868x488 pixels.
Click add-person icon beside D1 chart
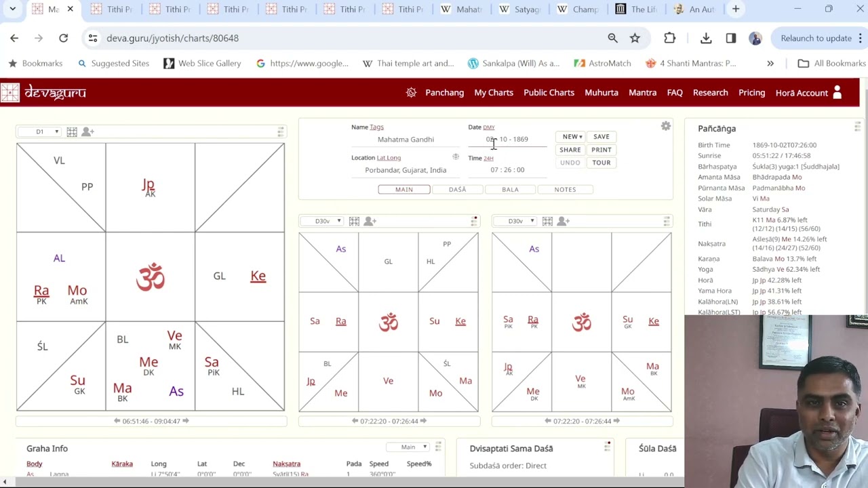88,131
